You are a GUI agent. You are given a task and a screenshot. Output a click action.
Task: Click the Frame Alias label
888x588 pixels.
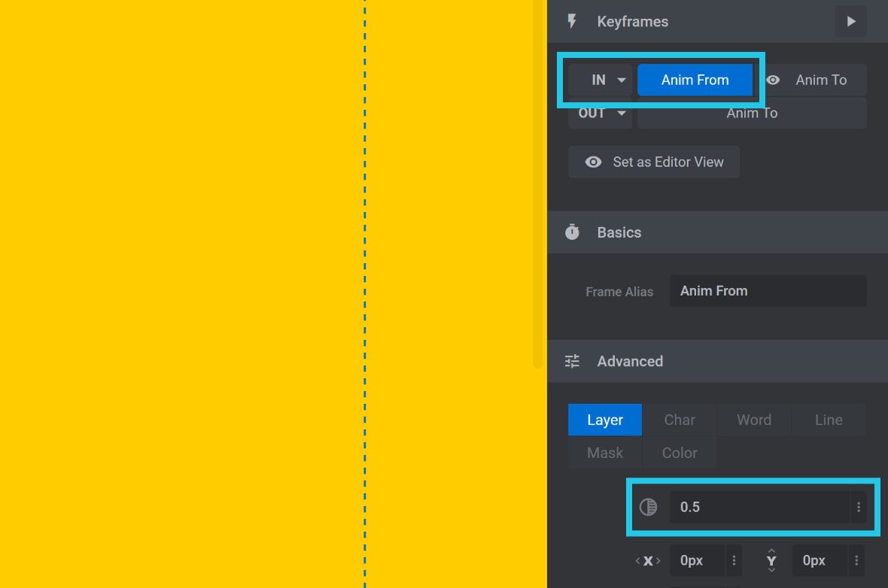coord(619,292)
